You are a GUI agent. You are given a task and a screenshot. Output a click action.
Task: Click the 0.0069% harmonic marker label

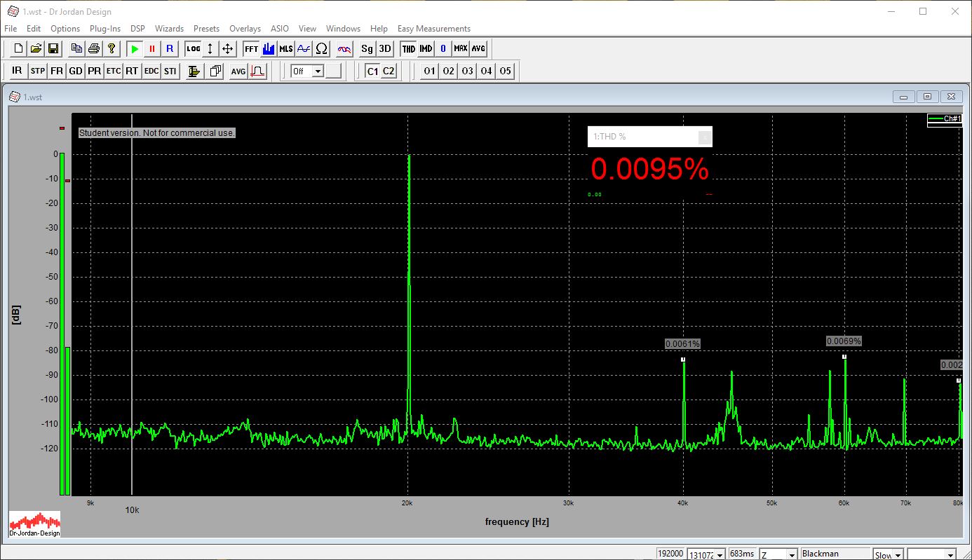pos(844,341)
